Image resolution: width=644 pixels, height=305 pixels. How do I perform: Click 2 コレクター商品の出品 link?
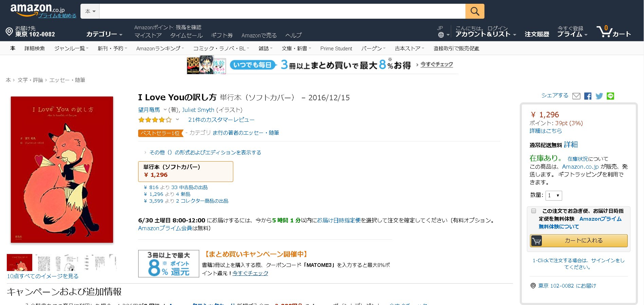[202, 201]
